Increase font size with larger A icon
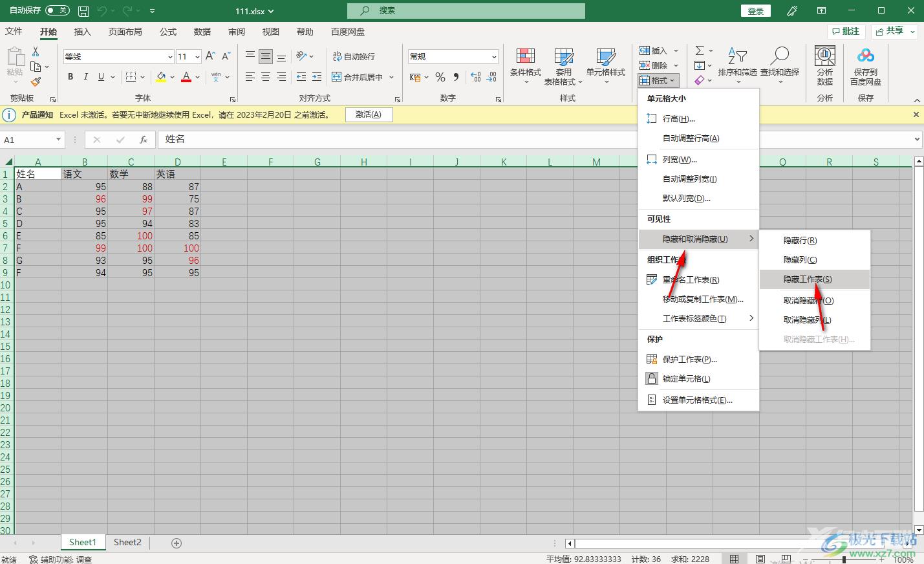Screen dimensions: 924x564 tap(210, 56)
